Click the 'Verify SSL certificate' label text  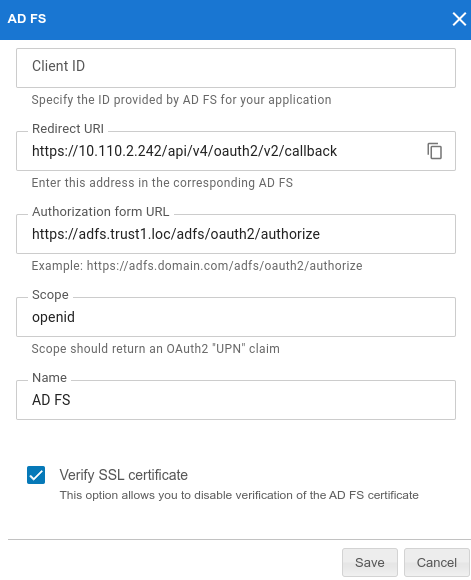(124, 475)
